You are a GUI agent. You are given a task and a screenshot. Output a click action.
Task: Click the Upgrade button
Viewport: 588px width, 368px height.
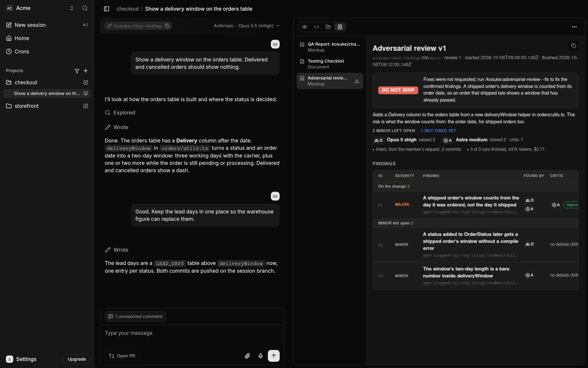tap(77, 359)
